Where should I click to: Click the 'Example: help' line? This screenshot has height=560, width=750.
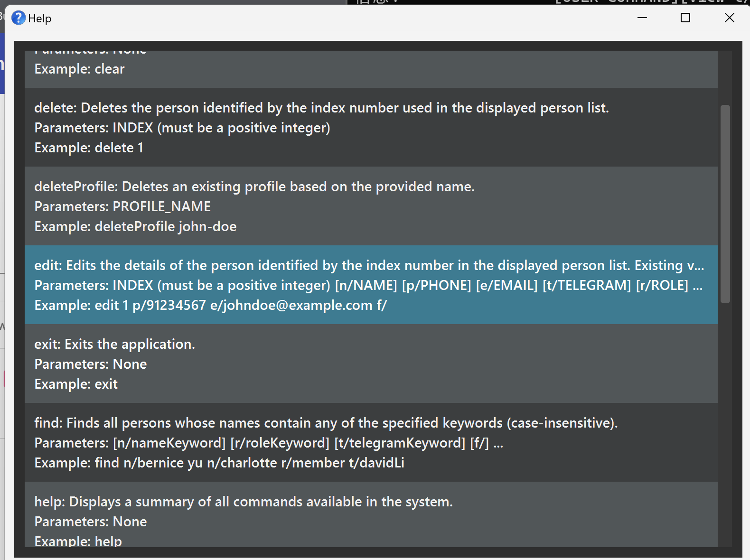[78, 541]
